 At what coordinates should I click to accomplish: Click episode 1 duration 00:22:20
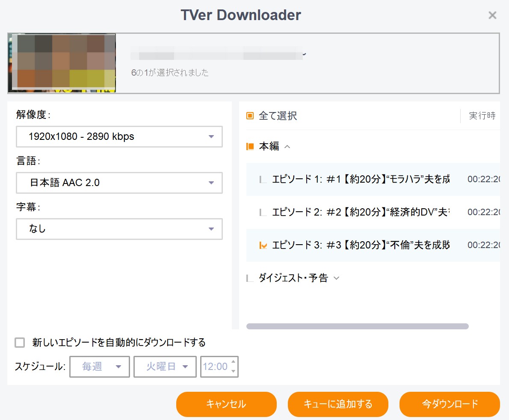(484, 179)
